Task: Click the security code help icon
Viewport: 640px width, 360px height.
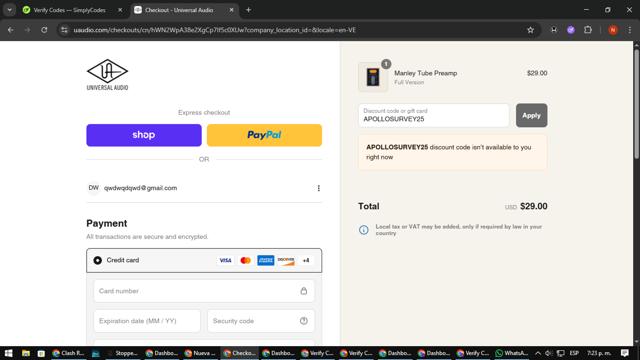Action: pos(304,321)
